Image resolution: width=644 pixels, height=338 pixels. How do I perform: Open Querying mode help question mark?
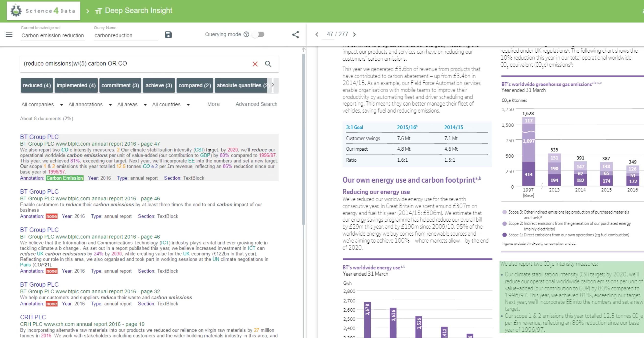[x=247, y=34]
